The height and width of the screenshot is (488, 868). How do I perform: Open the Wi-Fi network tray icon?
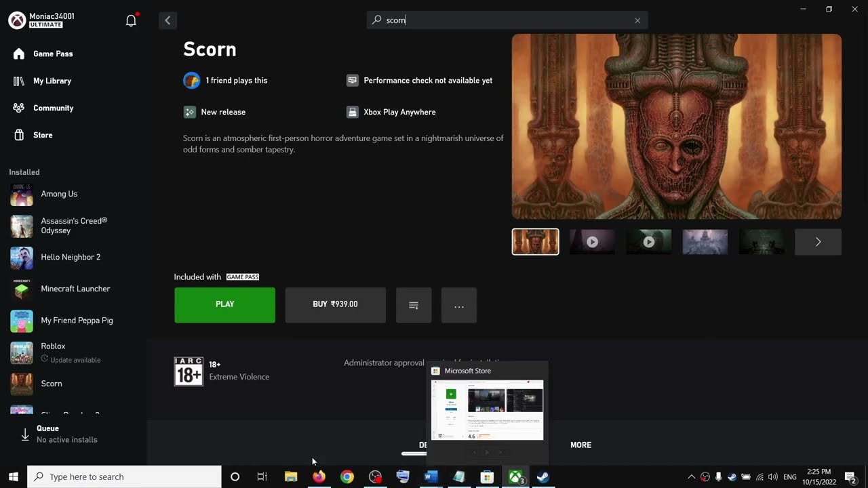759,477
